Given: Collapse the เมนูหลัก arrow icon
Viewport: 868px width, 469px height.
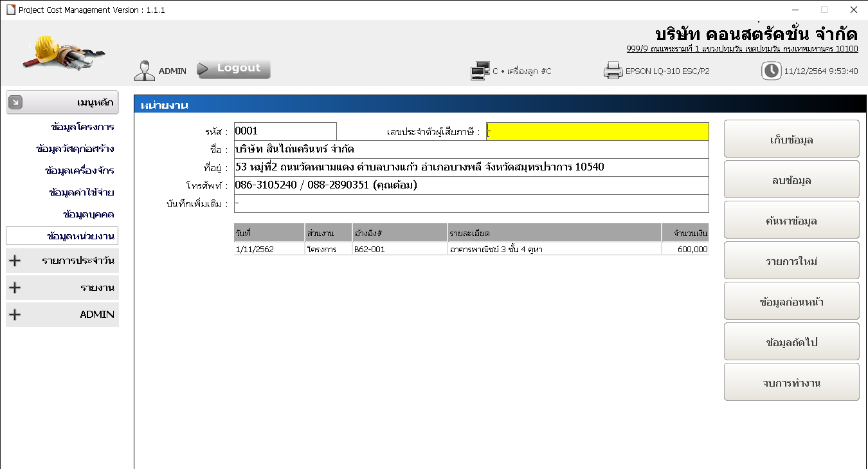Looking at the screenshot, I should (x=15, y=102).
